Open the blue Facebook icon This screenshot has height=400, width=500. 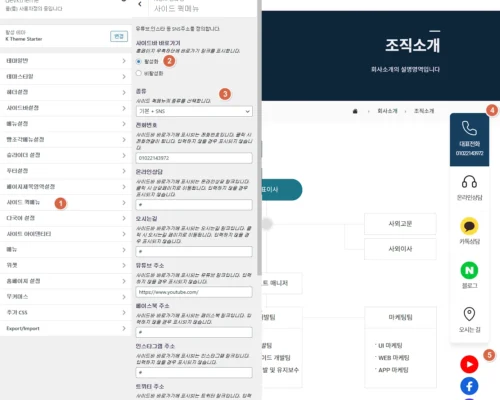pos(469,386)
